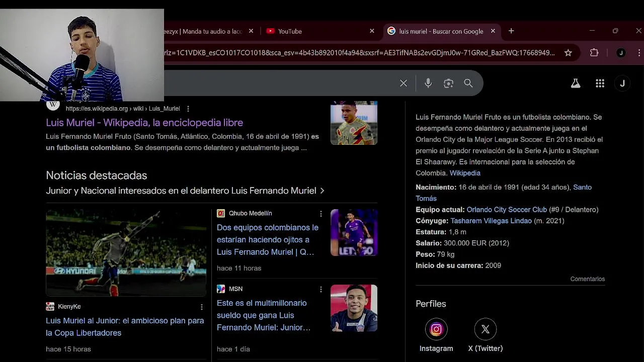The image size is (644, 362).
Task: Click 'Inicio de su carrera: 2009' row
Action: (458, 265)
